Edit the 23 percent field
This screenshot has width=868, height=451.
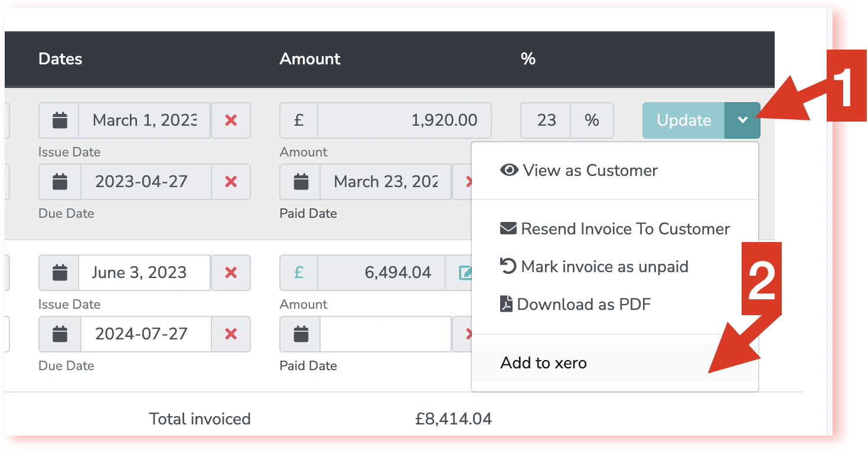(546, 120)
